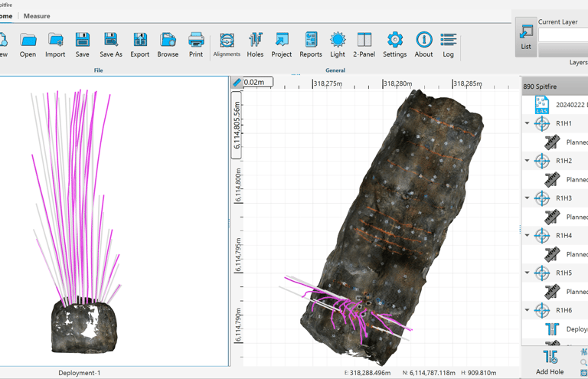Select the R1H6 hole target icon
This screenshot has width=588, height=379.
pyautogui.click(x=542, y=310)
